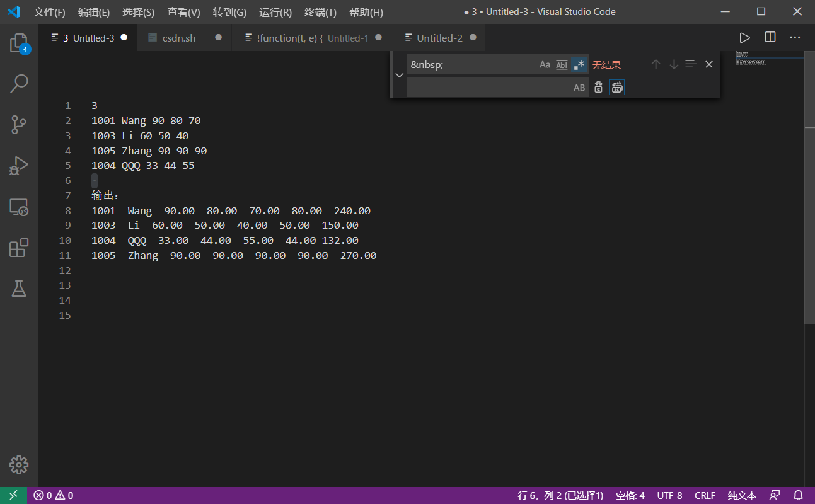Open the Search view in activity bar
Screen dimensions: 815x504
point(19,83)
